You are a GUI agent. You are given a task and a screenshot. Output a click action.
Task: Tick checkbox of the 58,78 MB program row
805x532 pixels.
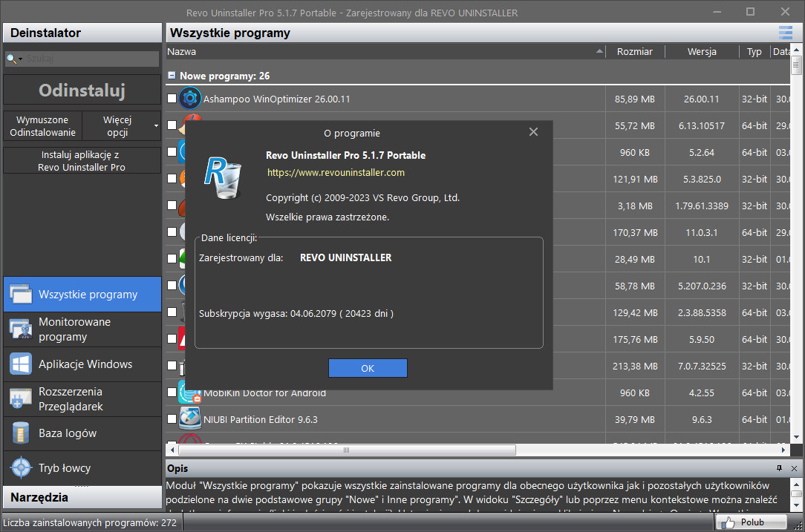(172, 285)
